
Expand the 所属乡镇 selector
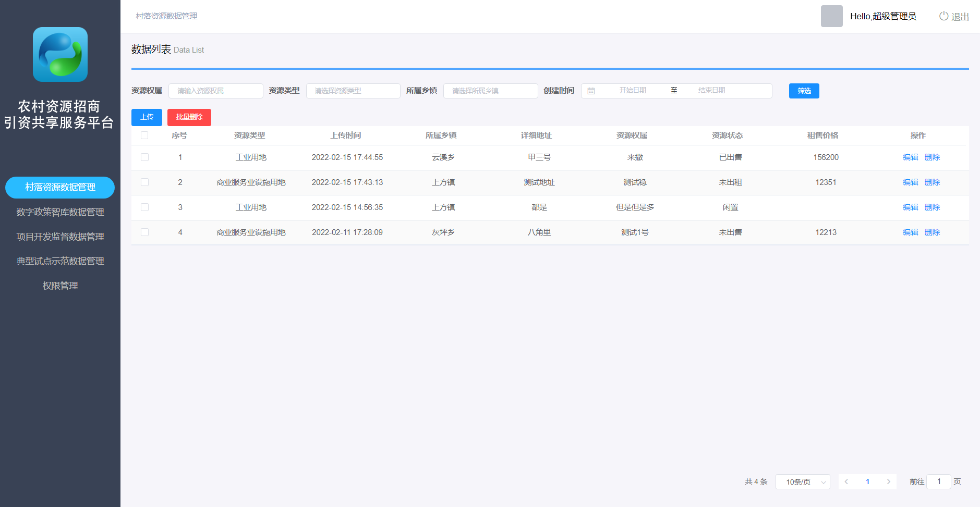(x=490, y=91)
